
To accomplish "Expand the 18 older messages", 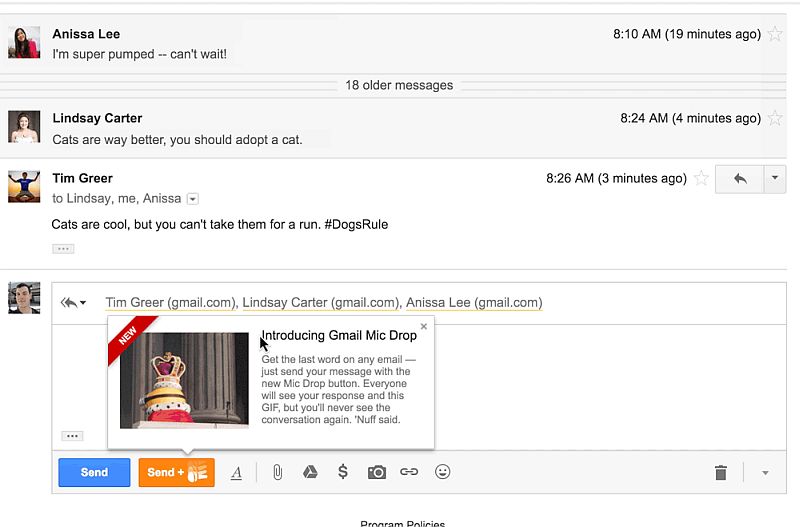I will pos(399,85).
